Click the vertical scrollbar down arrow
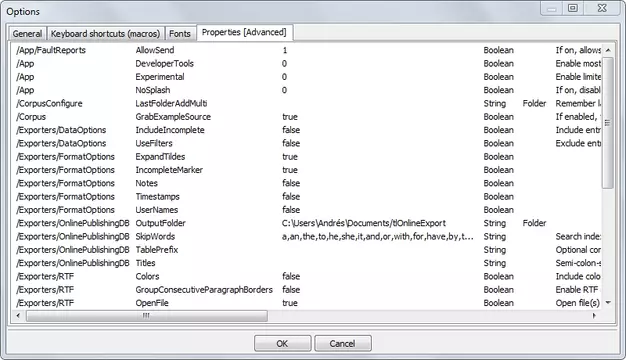Screen dimensions: 626x360 point(608,303)
